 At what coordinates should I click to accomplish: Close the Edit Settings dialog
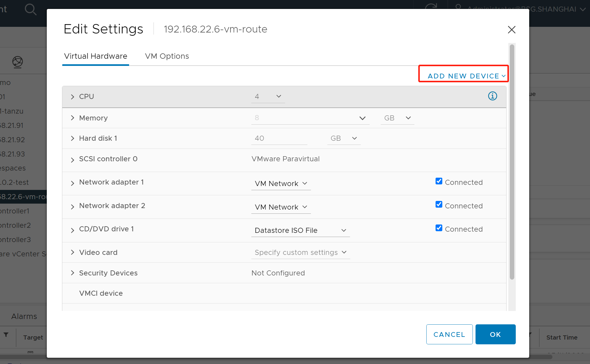[x=512, y=30]
